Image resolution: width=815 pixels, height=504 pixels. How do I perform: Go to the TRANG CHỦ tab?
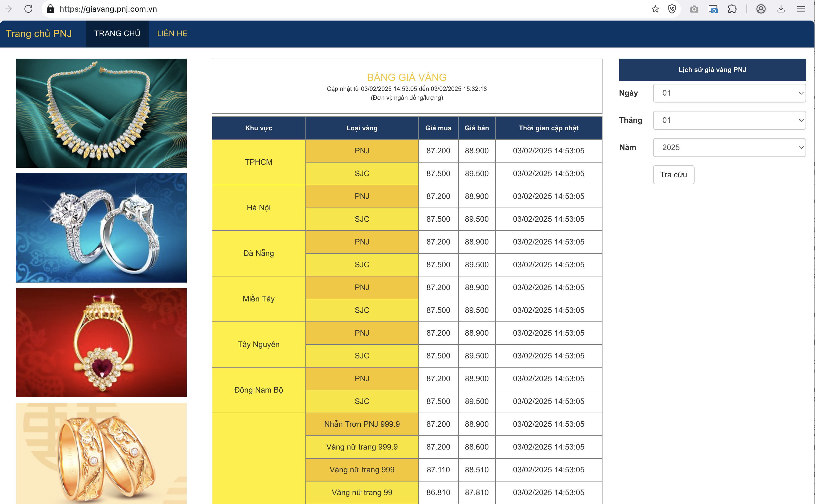[117, 34]
